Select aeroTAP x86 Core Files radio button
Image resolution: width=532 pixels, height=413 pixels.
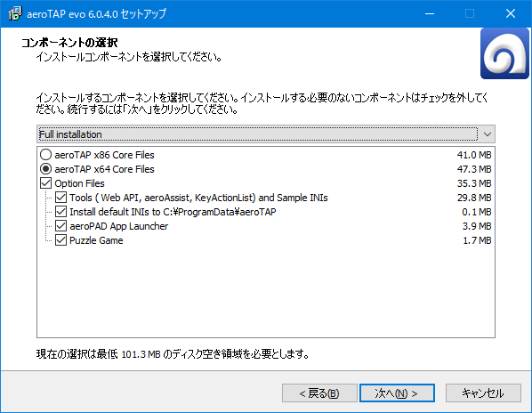pyautogui.click(x=45, y=155)
